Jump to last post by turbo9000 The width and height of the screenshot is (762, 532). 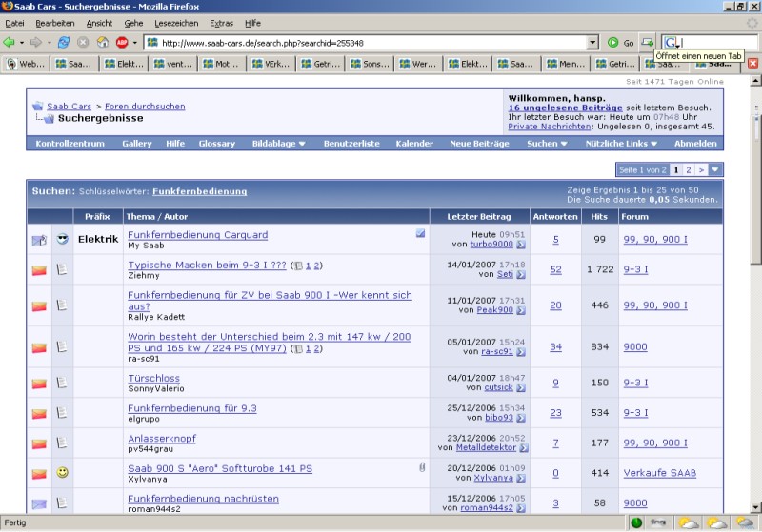click(x=521, y=245)
